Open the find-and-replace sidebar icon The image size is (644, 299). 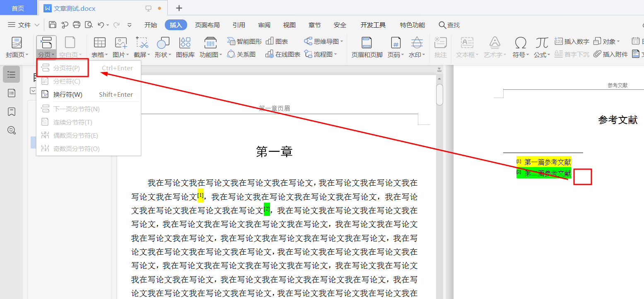click(x=12, y=130)
